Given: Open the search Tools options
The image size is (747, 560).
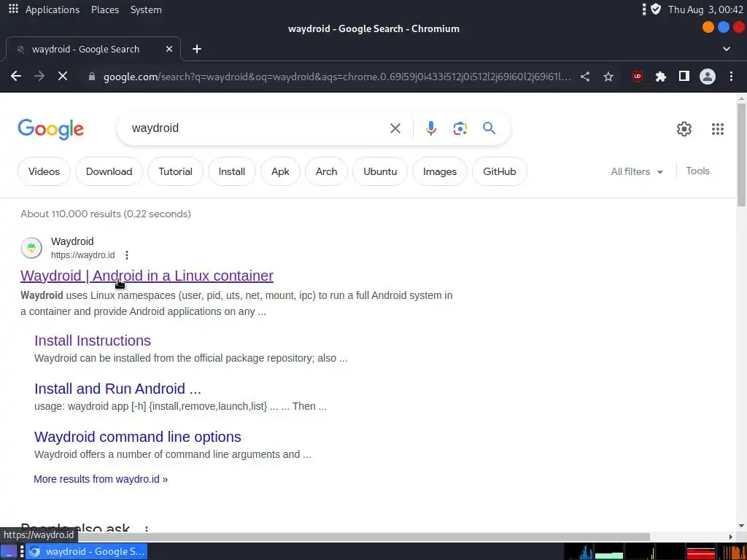Looking at the screenshot, I should (697, 171).
